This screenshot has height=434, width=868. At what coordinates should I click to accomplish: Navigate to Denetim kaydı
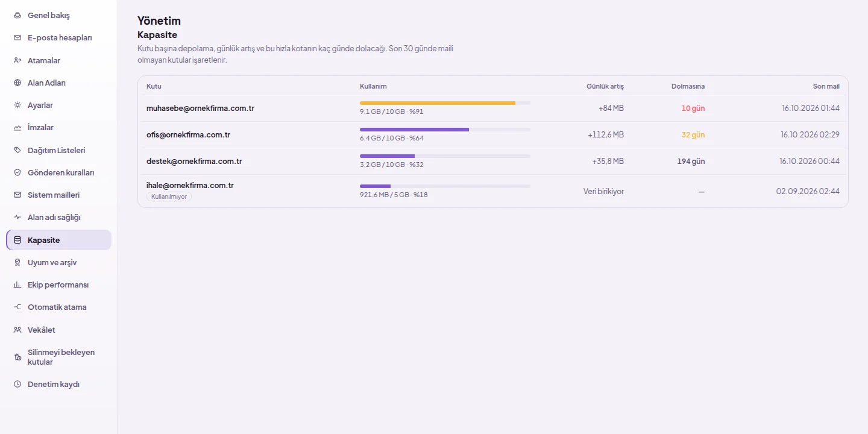pyautogui.click(x=59, y=384)
